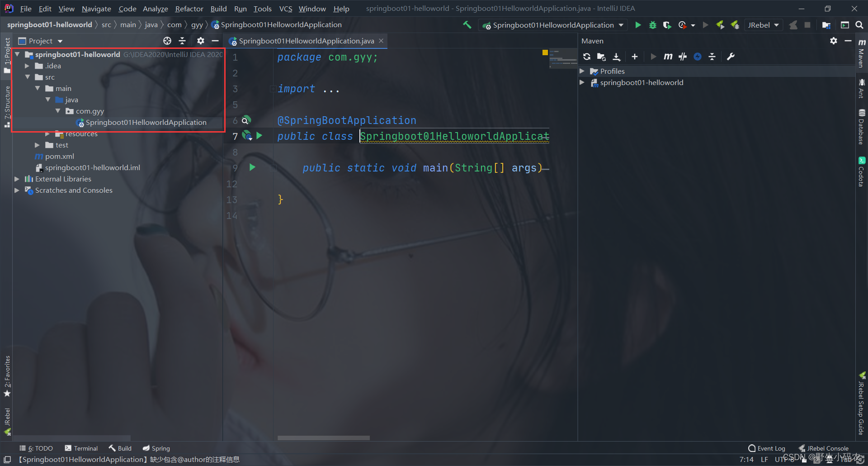Hide the Project tool window
This screenshot has height=466, width=868.
pos(215,41)
